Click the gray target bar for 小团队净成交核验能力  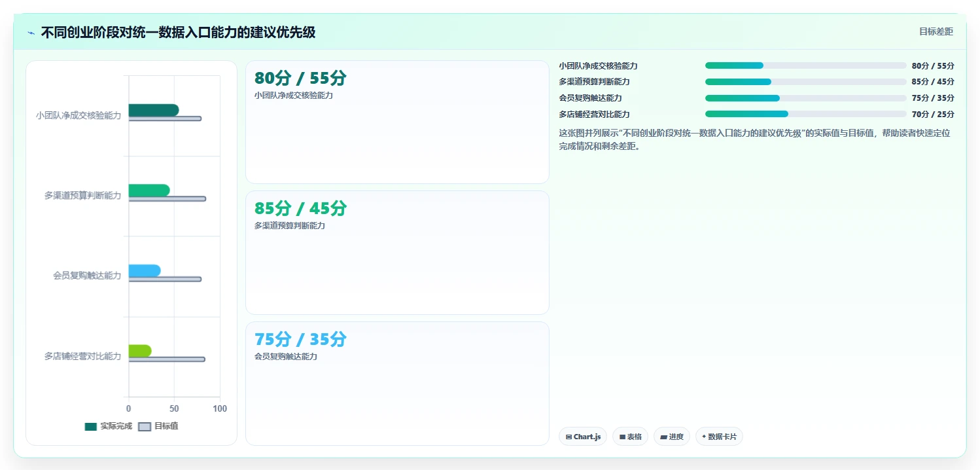point(165,118)
